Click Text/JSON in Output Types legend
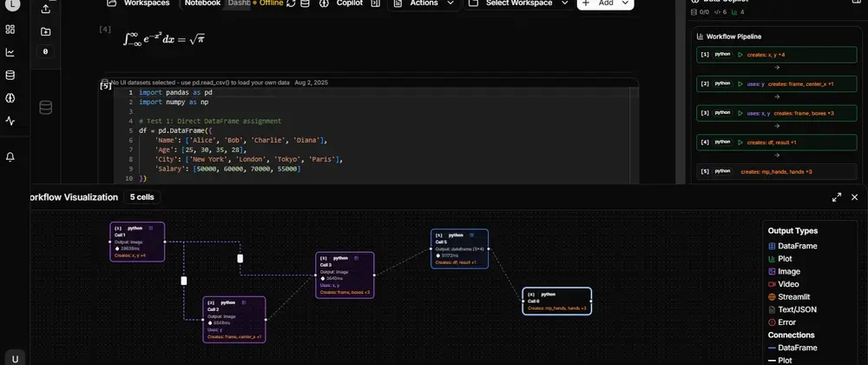 click(x=792, y=309)
